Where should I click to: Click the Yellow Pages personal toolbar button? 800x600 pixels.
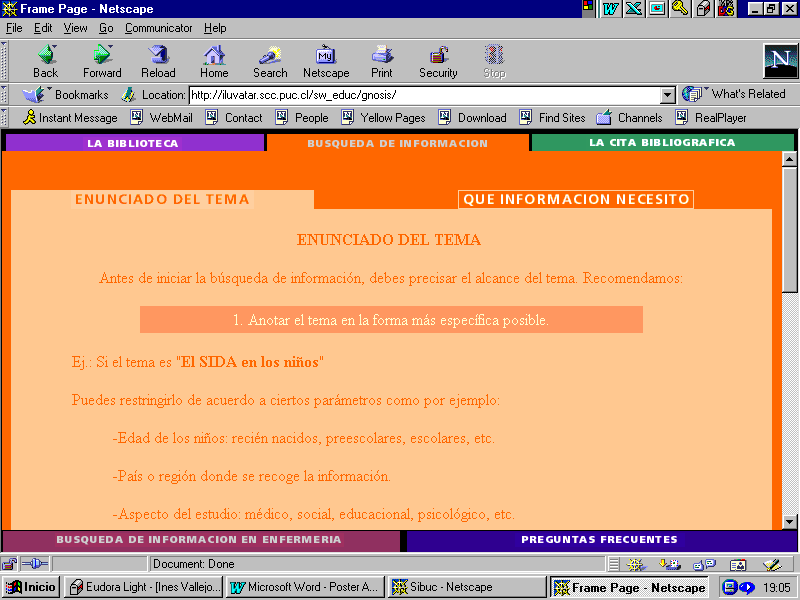[x=383, y=118]
